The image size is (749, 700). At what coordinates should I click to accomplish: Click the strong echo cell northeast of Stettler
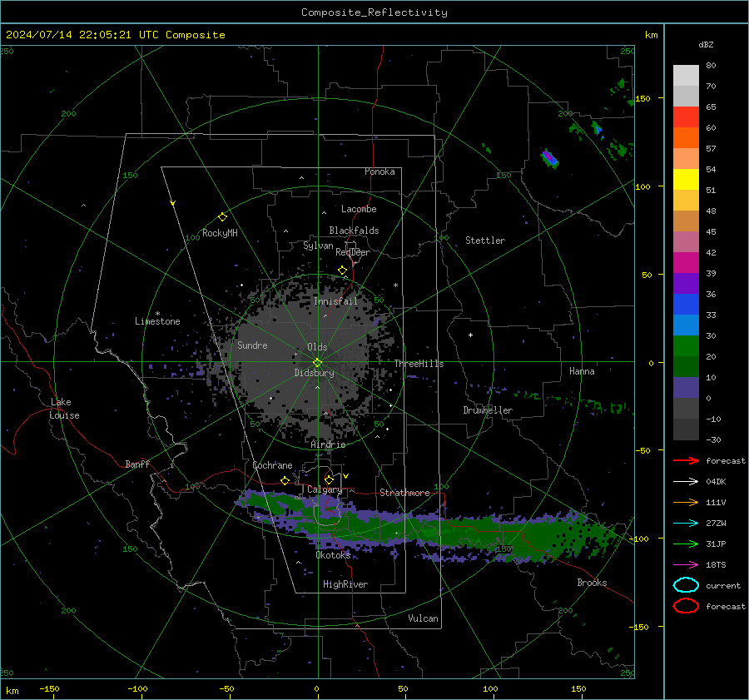pyautogui.click(x=549, y=158)
